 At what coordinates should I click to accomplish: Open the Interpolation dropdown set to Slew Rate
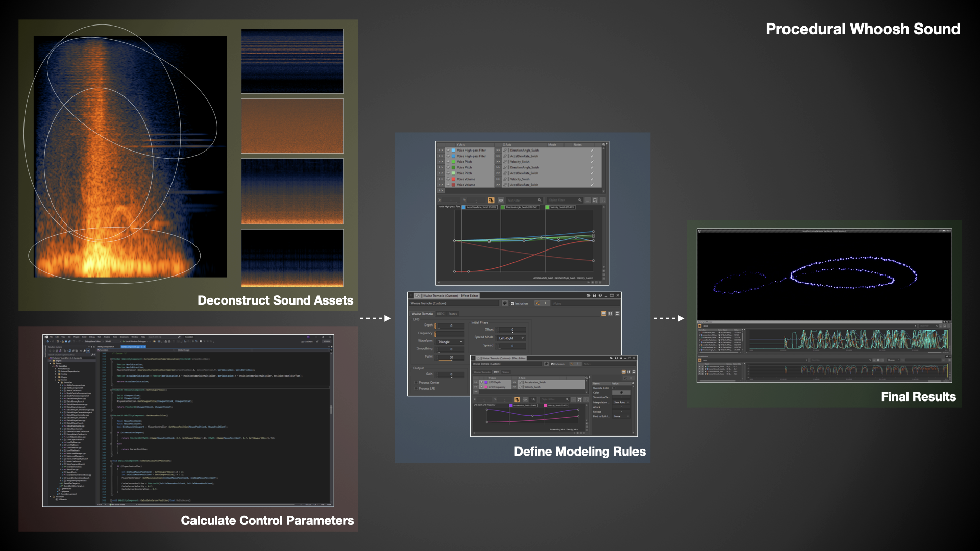tap(621, 402)
